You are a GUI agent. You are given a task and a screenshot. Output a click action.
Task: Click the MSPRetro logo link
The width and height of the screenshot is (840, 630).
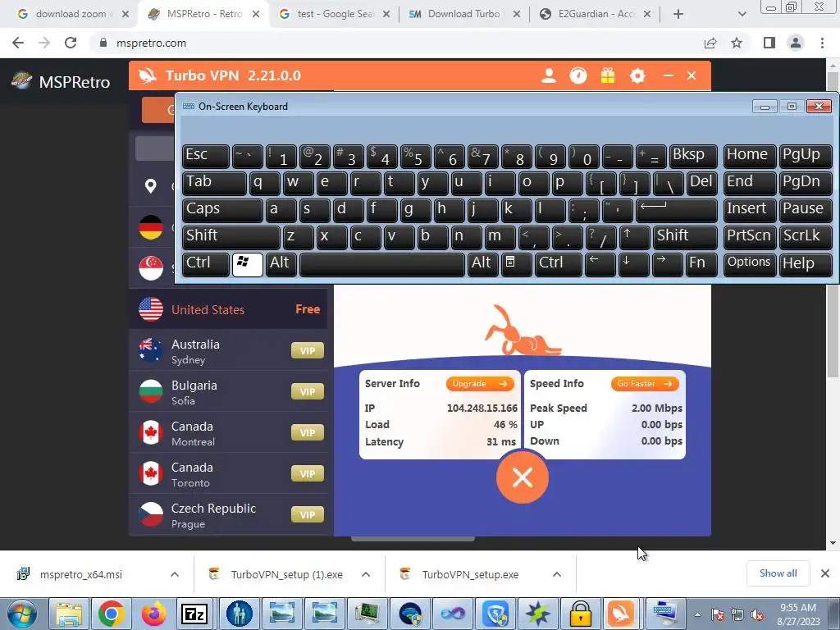(61, 81)
